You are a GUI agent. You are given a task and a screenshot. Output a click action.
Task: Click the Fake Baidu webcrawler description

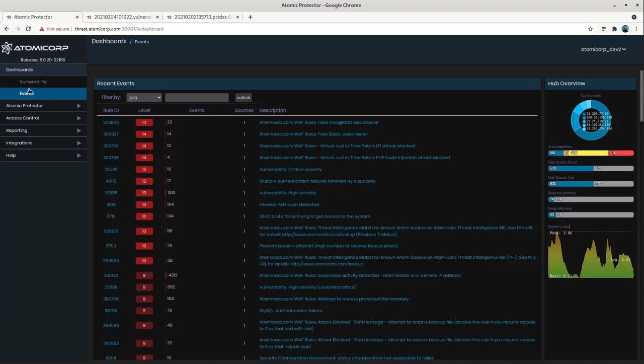tap(313, 134)
